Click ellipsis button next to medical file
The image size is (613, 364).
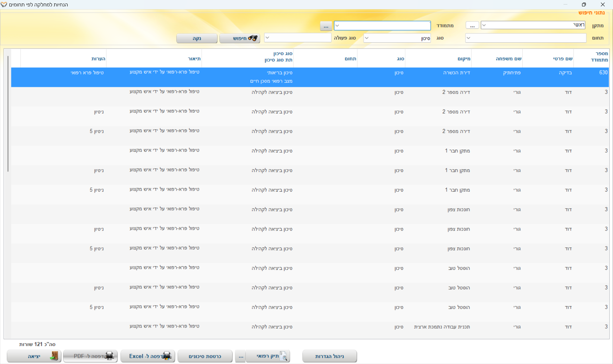(241, 356)
